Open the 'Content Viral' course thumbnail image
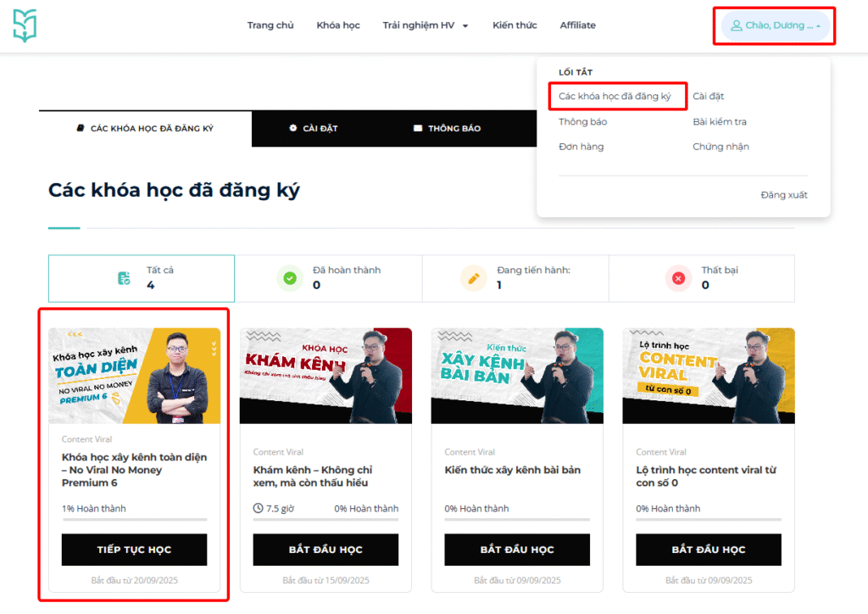The height and width of the screenshot is (614, 868). point(709,376)
